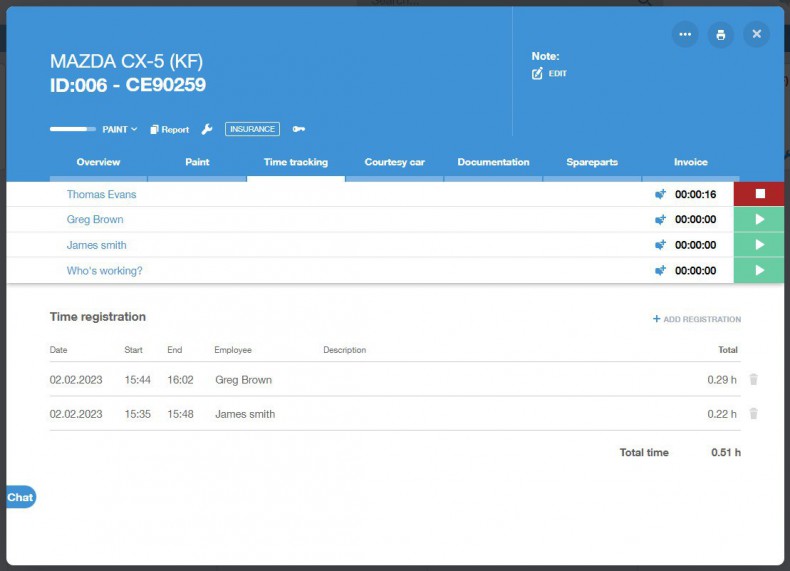
Task: Click the job progress bar
Action: [x=73, y=129]
